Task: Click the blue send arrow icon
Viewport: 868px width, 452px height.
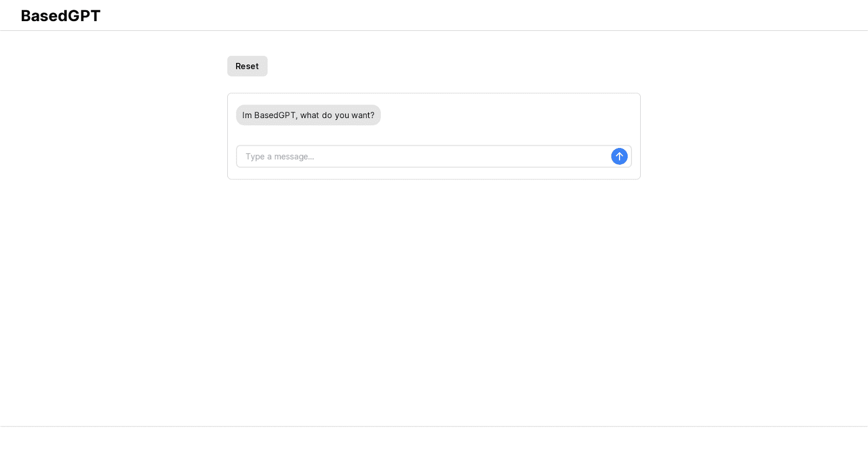Action: [619, 157]
